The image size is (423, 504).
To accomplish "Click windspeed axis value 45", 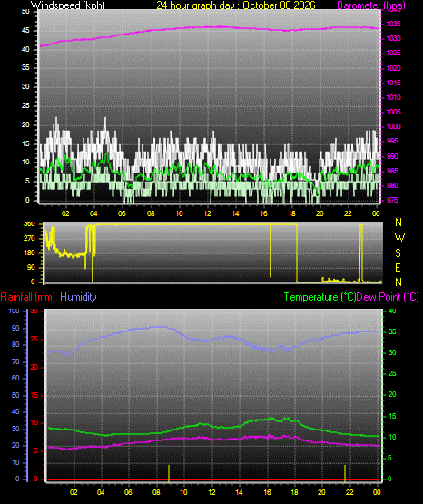I will pos(25,31).
